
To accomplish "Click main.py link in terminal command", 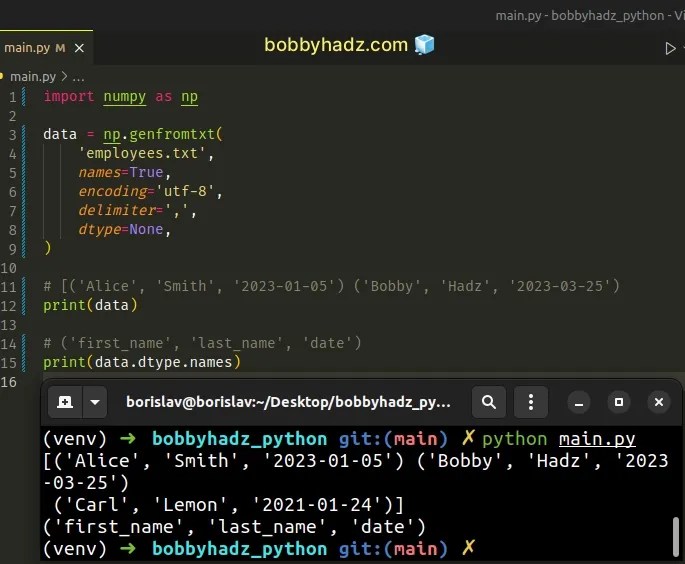I will (x=597, y=439).
